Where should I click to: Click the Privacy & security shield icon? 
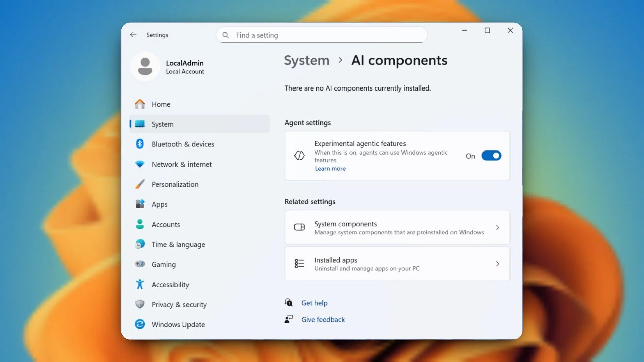click(x=140, y=304)
